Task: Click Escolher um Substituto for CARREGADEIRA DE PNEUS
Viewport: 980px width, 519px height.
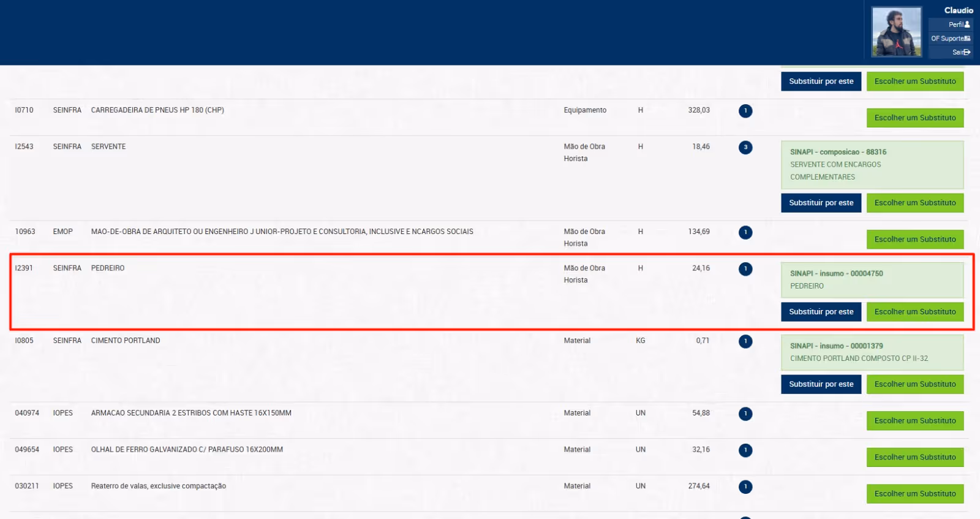Action: (x=915, y=118)
